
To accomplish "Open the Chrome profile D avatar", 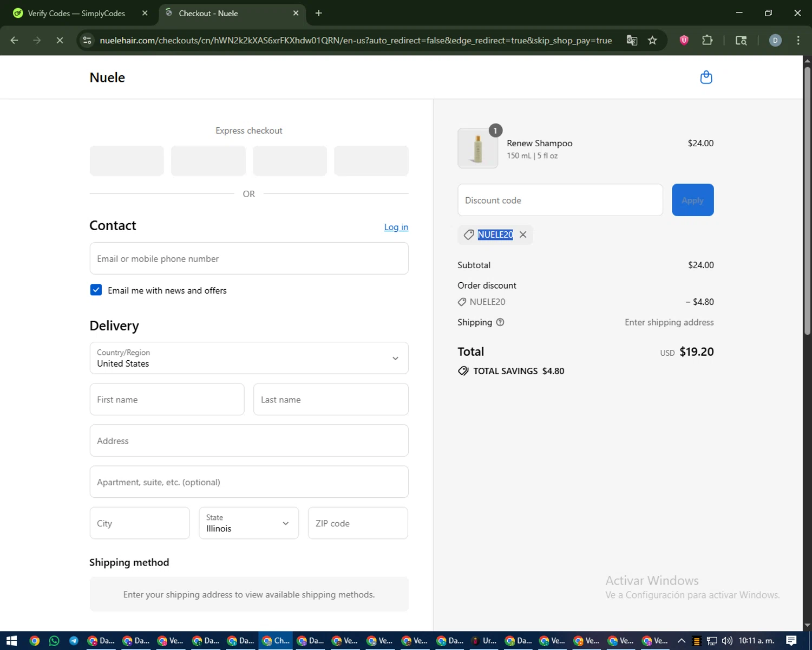I will click(x=775, y=40).
